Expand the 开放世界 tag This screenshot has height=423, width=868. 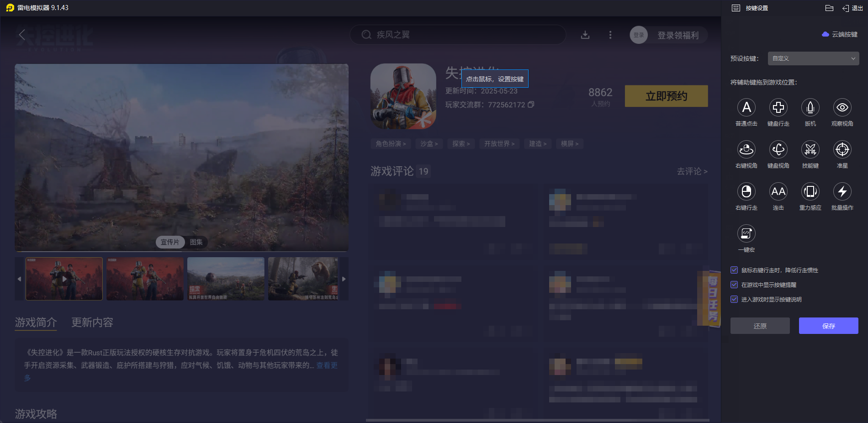tap(499, 144)
